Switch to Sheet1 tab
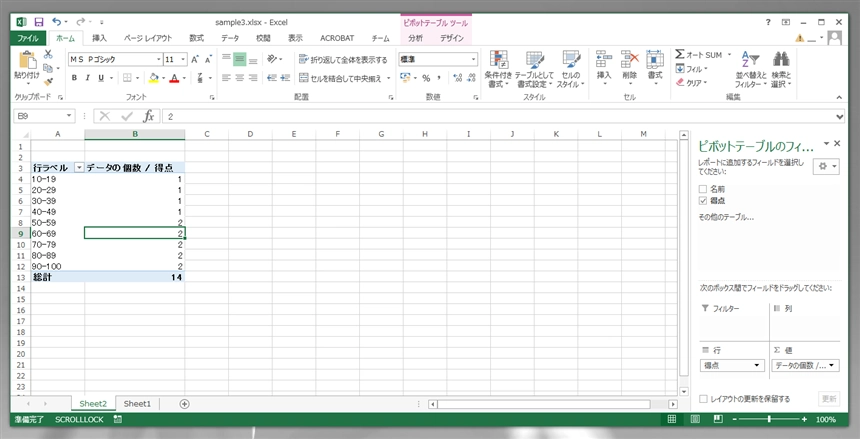Viewport: 860px width, 439px height. point(137,404)
